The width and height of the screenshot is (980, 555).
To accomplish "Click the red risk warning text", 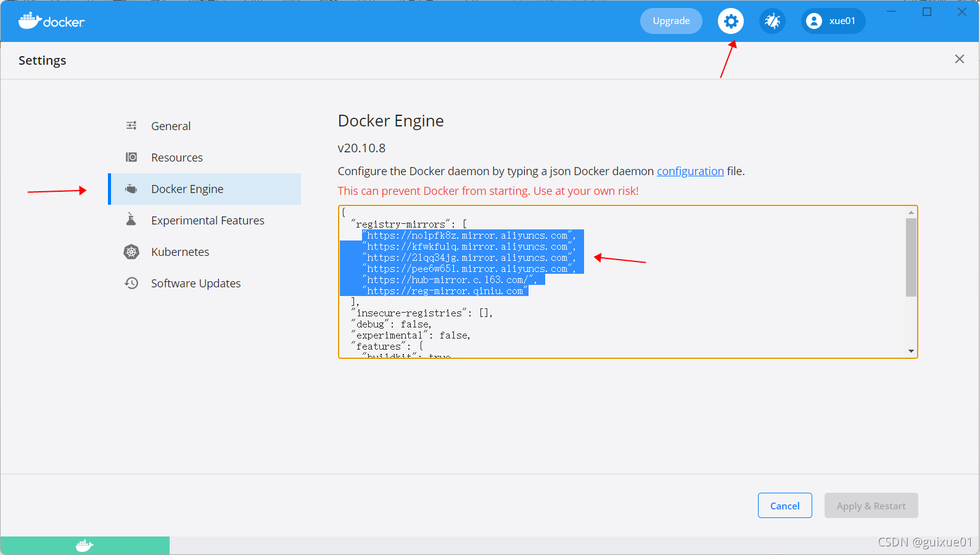I will pyautogui.click(x=488, y=191).
